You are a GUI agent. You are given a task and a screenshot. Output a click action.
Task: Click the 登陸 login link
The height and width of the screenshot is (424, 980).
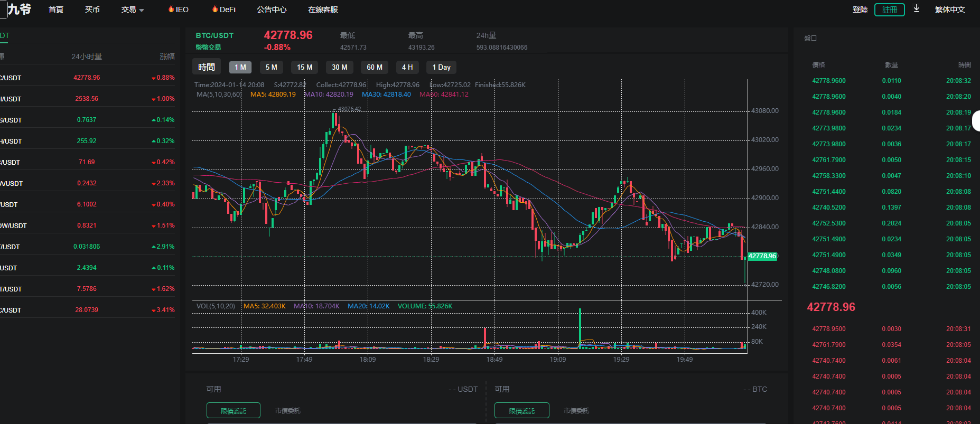860,10
